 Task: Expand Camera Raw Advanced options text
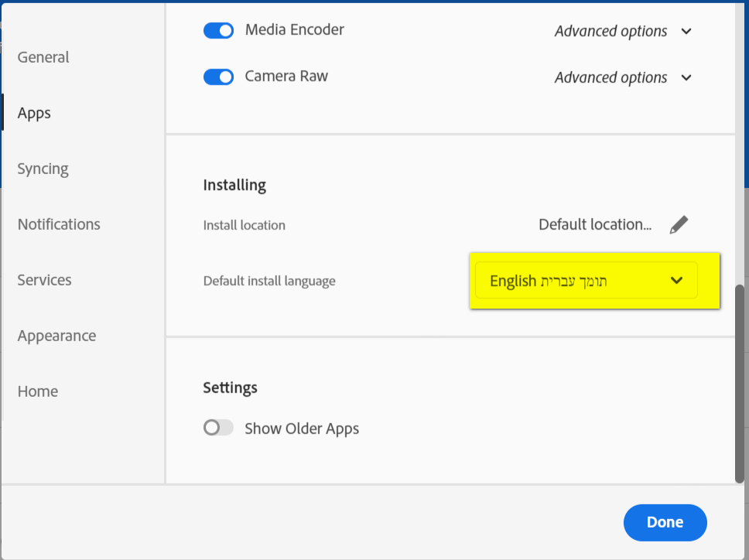click(x=610, y=77)
